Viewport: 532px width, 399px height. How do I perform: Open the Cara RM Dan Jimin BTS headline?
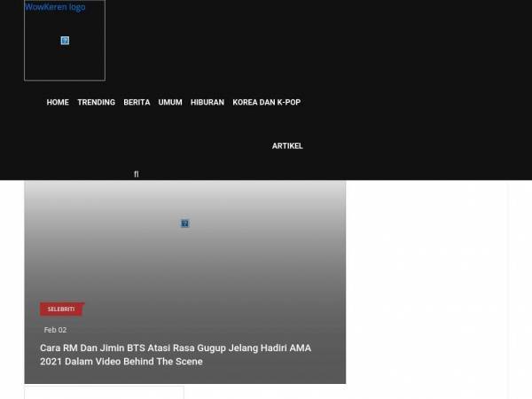coord(176,355)
